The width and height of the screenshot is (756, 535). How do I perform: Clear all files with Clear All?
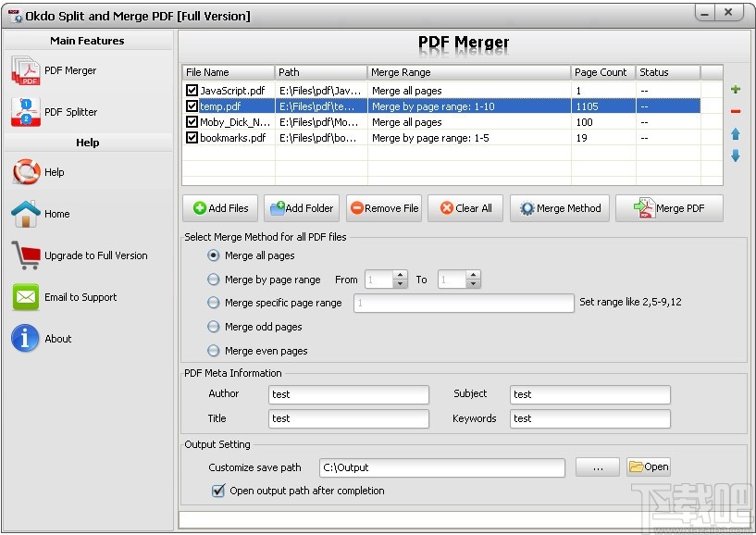[x=465, y=208]
